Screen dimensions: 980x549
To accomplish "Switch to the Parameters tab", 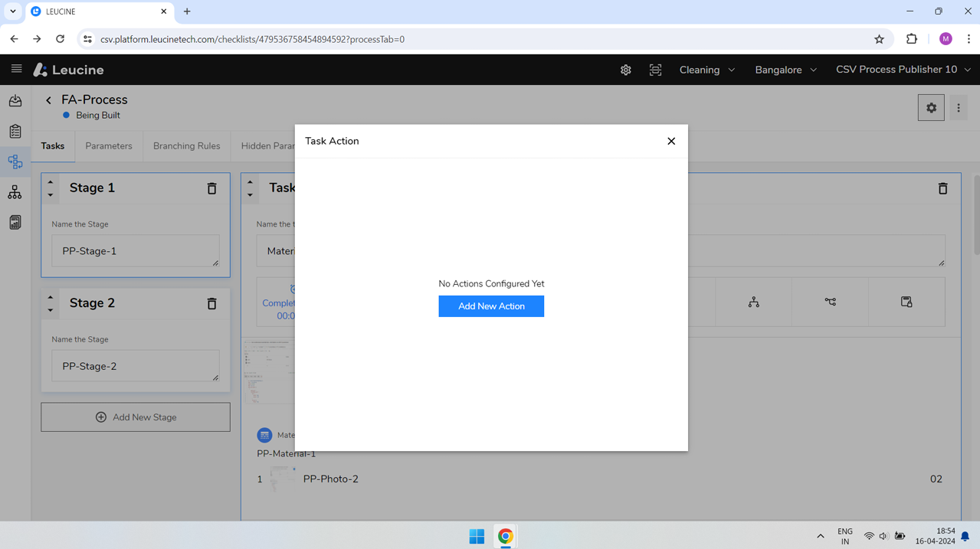I will 109,145.
